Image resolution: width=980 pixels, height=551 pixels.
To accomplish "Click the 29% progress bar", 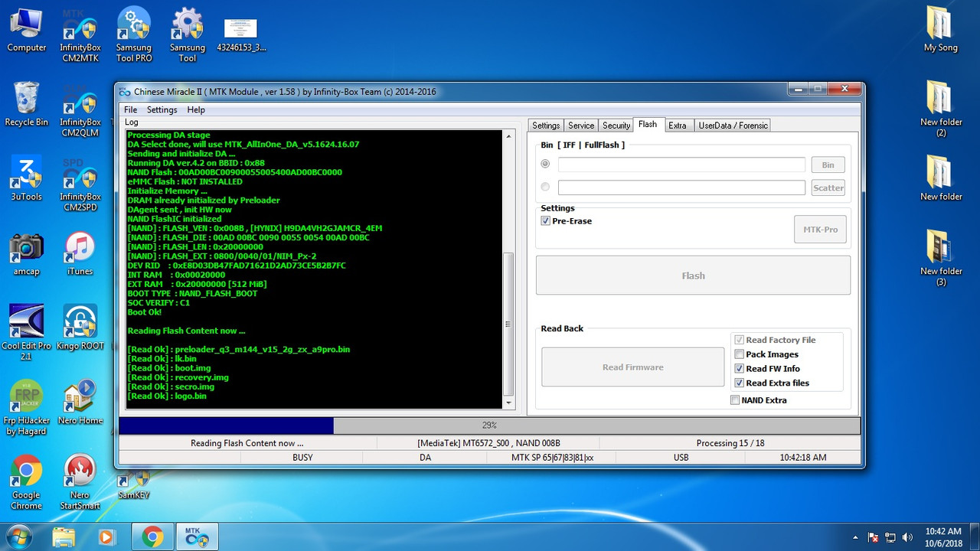I will click(x=489, y=425).
